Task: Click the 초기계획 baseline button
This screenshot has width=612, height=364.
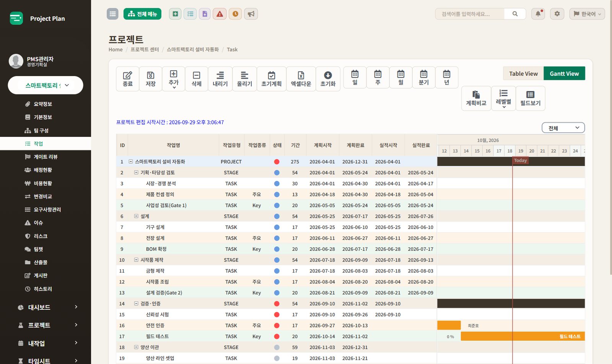Action: pos(272,79)
